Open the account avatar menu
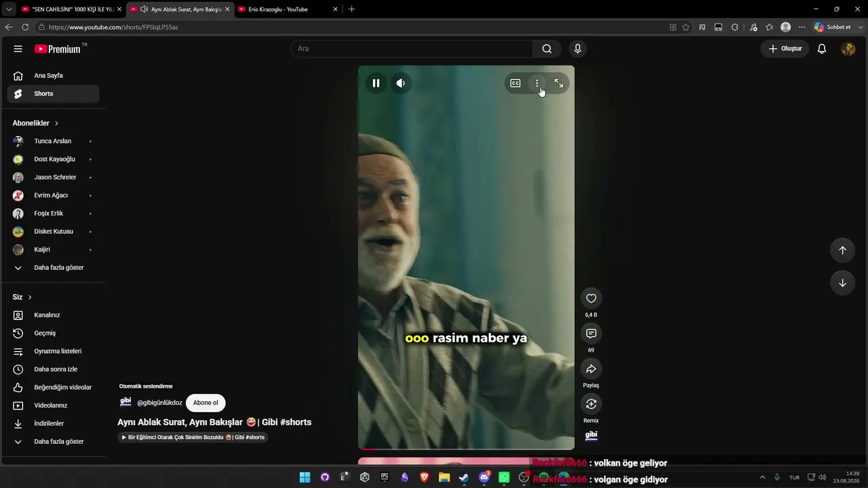The image size is (868, 488). click(x=848, y=49)
